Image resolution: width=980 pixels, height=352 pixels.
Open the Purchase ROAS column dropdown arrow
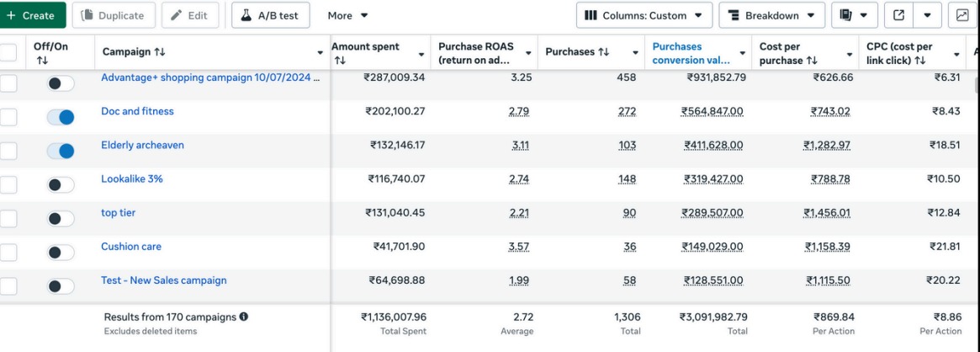pos(527,54)
